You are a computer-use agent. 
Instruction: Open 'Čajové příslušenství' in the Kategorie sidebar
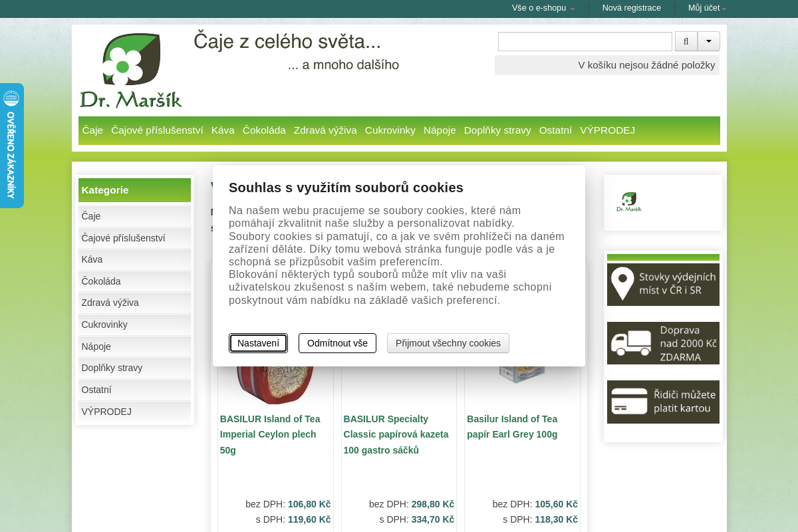click(134, 238)
